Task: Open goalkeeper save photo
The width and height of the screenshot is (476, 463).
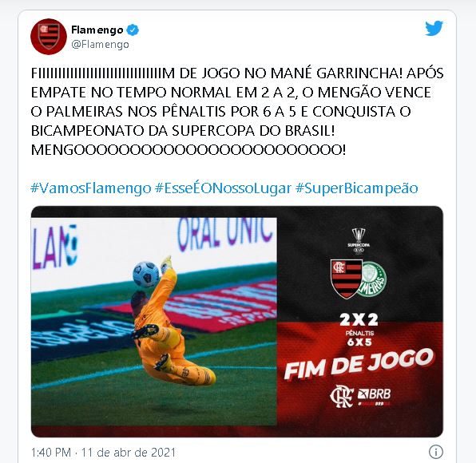Action: coord(154,321)
